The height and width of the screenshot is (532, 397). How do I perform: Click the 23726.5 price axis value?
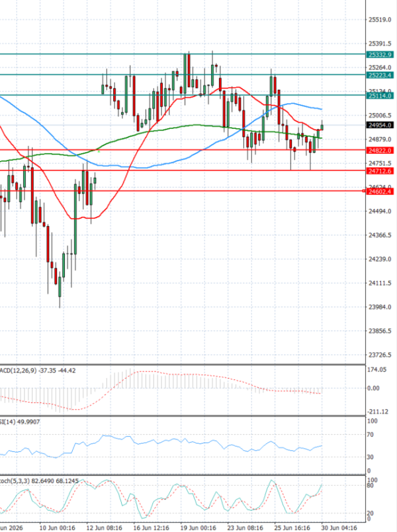point(380,355)
